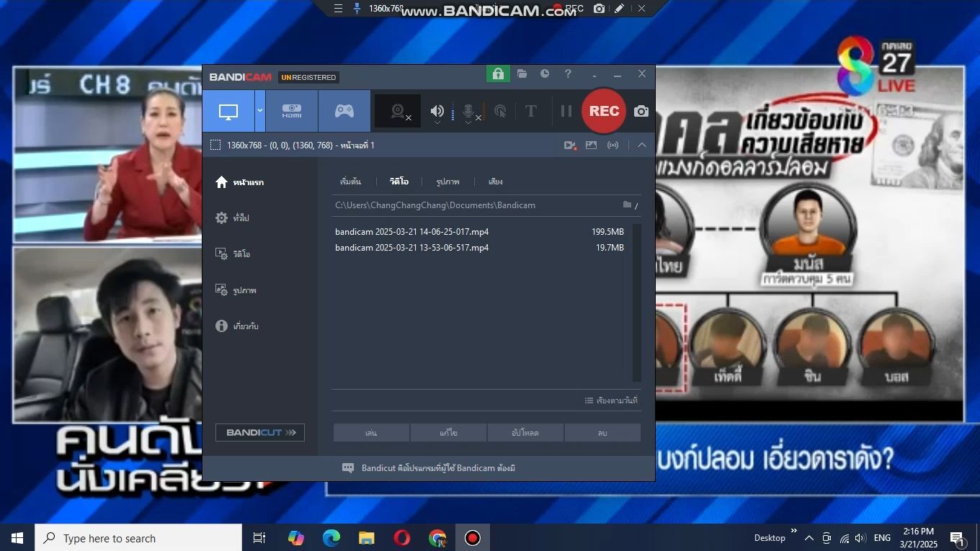Image resolution: width=980 pixels, height=551 pixels.
Task: Toggle the text overlay T icon
Action: [531, 111]
